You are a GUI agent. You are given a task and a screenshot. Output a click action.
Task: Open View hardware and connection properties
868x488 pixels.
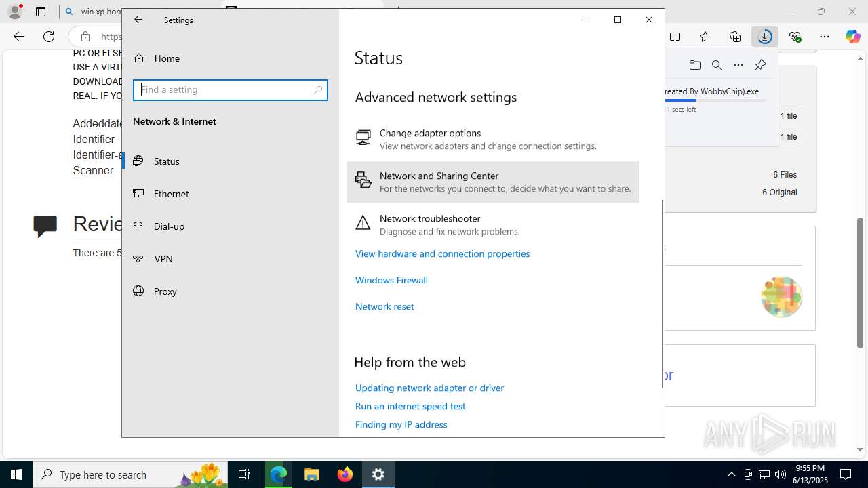pos(442,253)
